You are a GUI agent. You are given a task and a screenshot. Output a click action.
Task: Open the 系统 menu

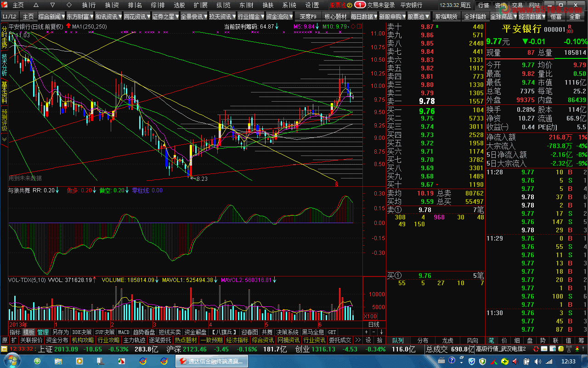point(289,5)
